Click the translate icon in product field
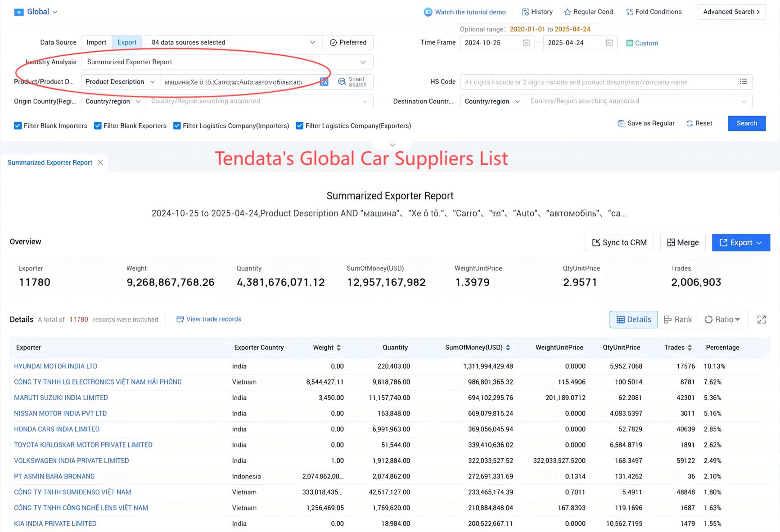 click(x=324, y=82)
